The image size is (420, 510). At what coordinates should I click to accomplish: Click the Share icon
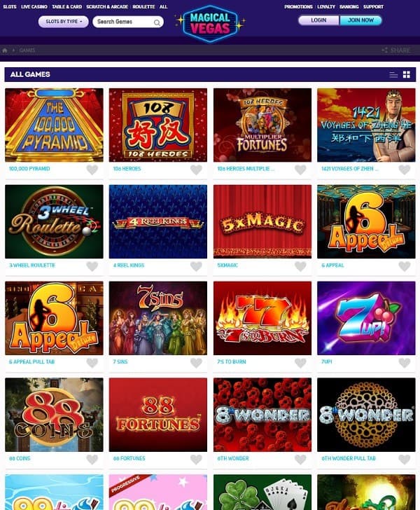(x=384, y=50)
